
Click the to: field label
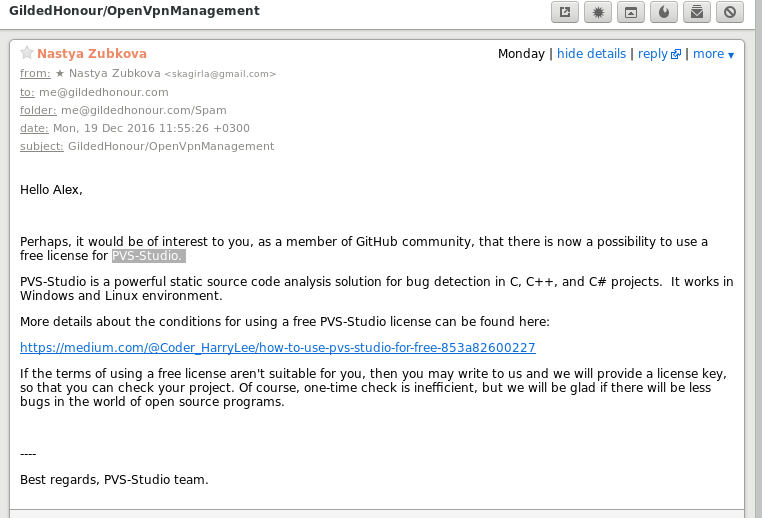27,92
